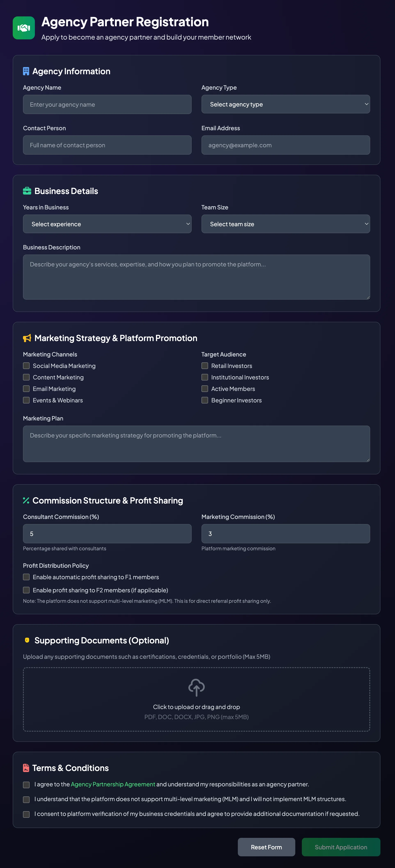
Task: Click the Consultant Commission percentage field
Action: (107, 534)
